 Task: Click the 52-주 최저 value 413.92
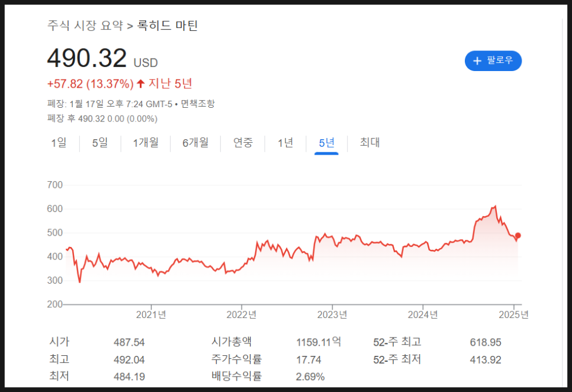coord(486,360)
